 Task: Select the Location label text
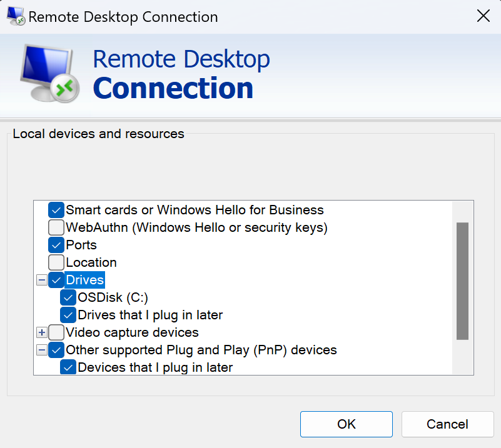(91, 262)
